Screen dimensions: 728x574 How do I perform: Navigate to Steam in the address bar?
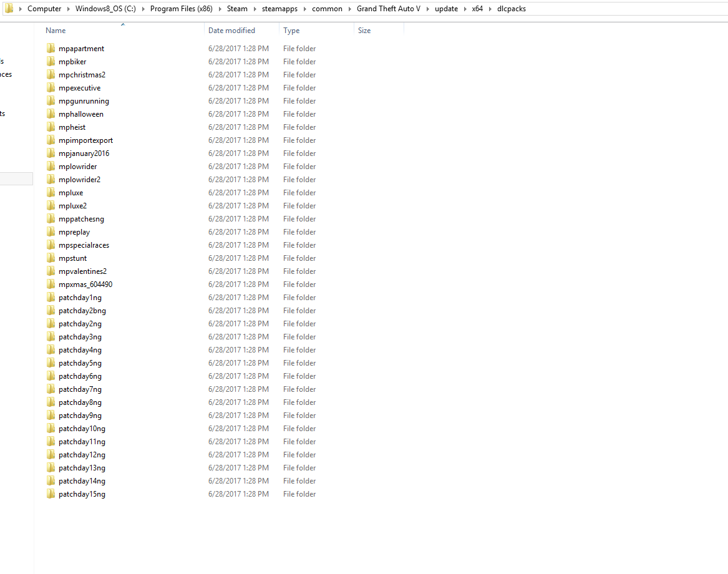237,9
